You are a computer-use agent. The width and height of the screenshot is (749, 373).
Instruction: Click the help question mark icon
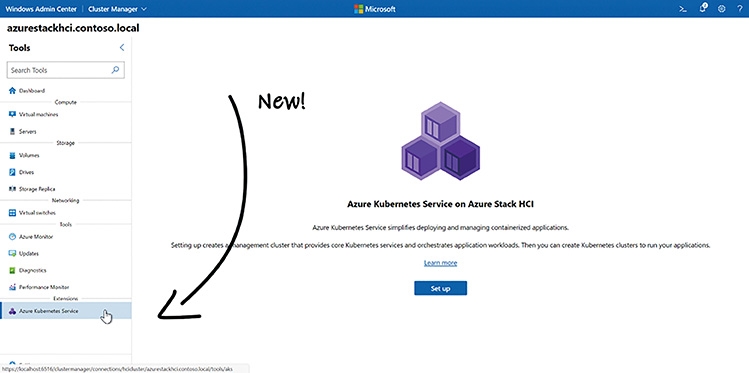point(739,9)
